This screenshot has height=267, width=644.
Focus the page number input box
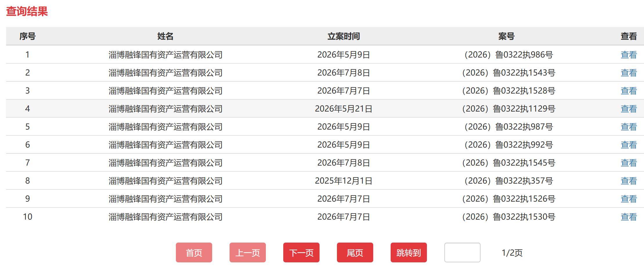tap(462, 252)
